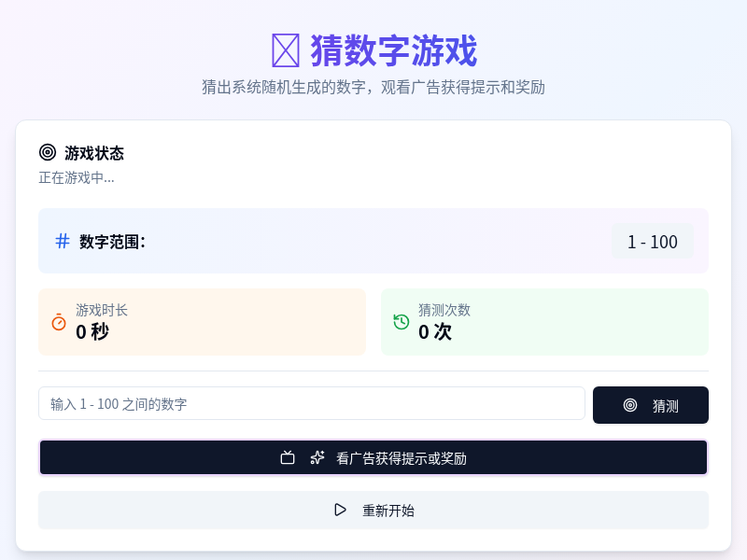Click the 猜测次数 guess count card
747x560 pixels.
[x=544, y=322]
